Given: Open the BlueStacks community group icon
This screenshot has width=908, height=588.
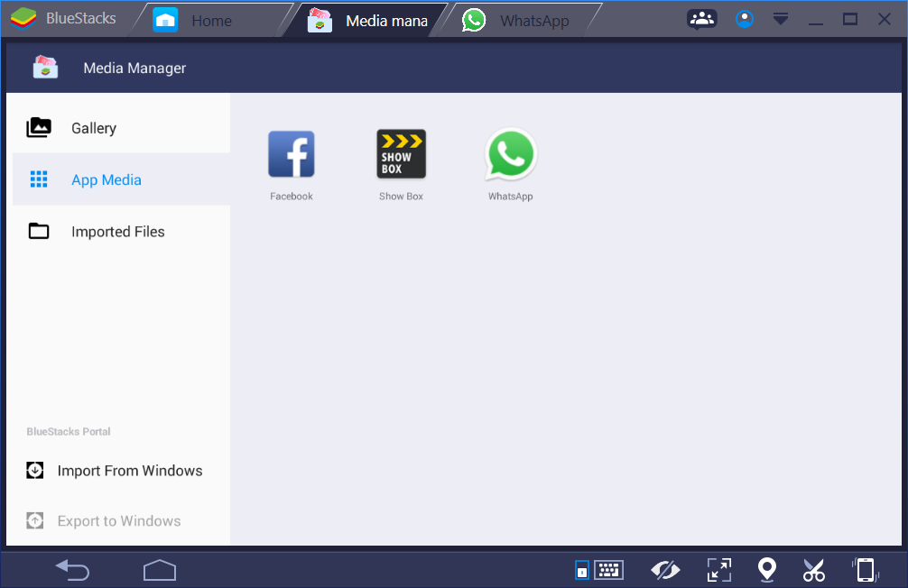Looking at the screenshot, I should 702,19.
